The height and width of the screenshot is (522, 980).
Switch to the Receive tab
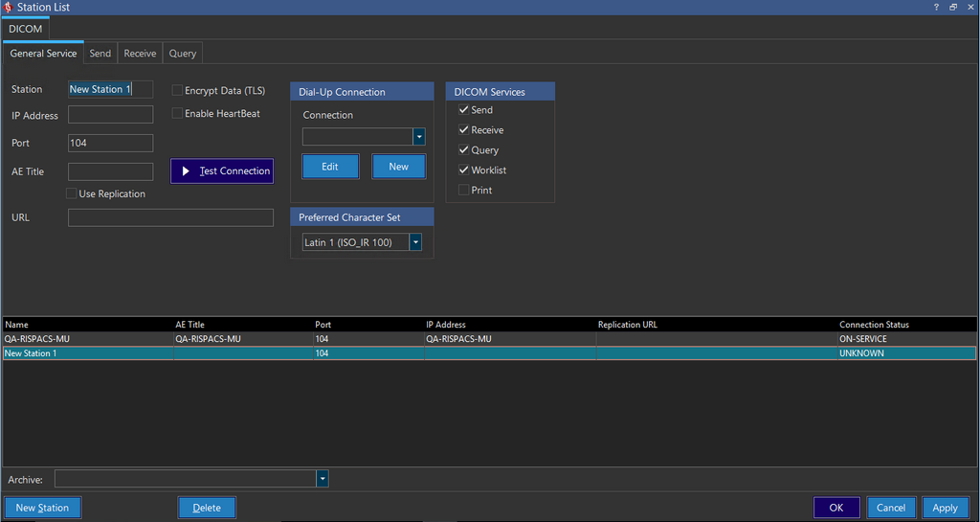coord(140,54)
